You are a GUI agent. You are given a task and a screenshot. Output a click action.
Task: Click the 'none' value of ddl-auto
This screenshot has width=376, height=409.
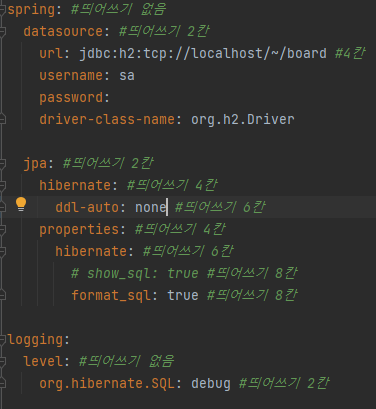151,208
